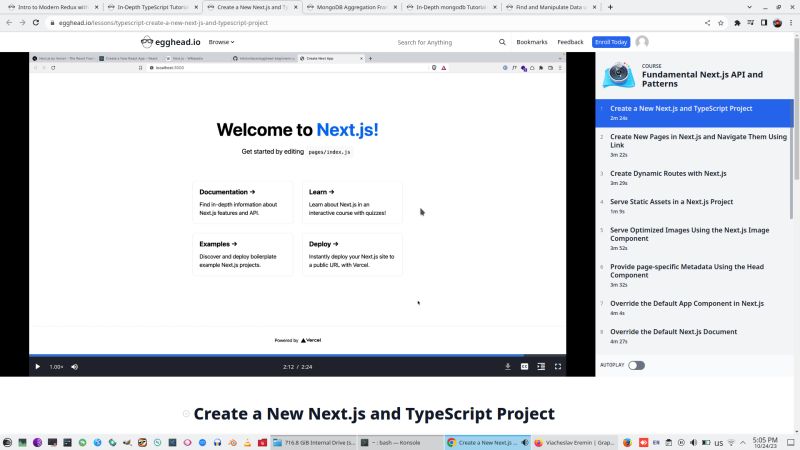800x450 pixels.
Task: Open media controls icon in toolbar
Action: (751, 22)
